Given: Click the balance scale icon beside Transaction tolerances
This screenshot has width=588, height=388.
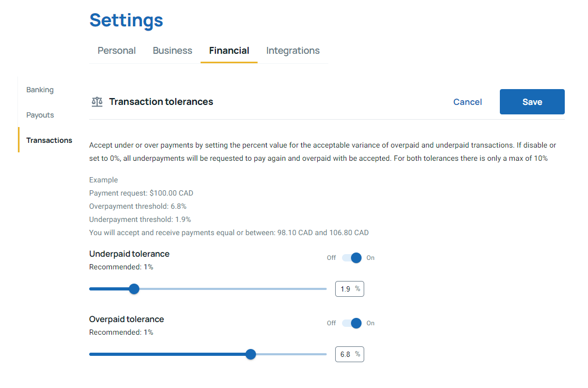Looking at the screenshot, I should [x=97, y=102].
